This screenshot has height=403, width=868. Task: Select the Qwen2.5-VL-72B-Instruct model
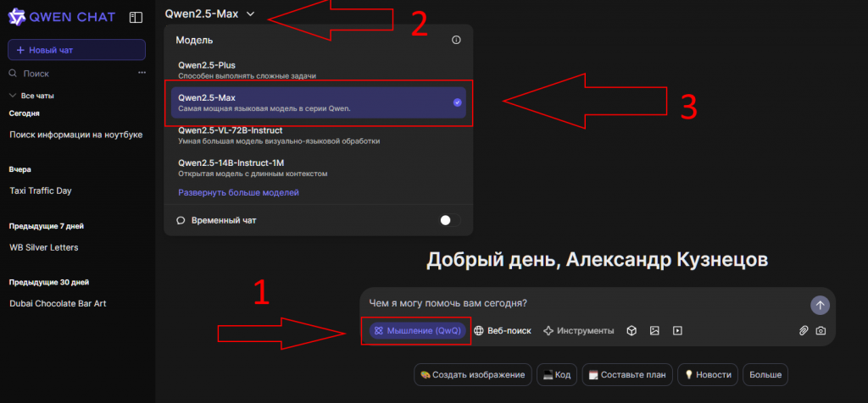319,135
